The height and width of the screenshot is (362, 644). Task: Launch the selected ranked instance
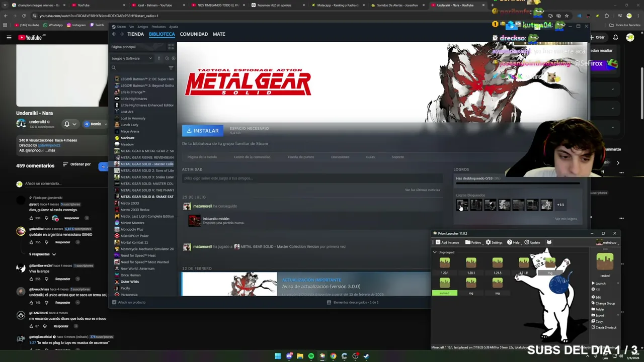tap(599, 284)
